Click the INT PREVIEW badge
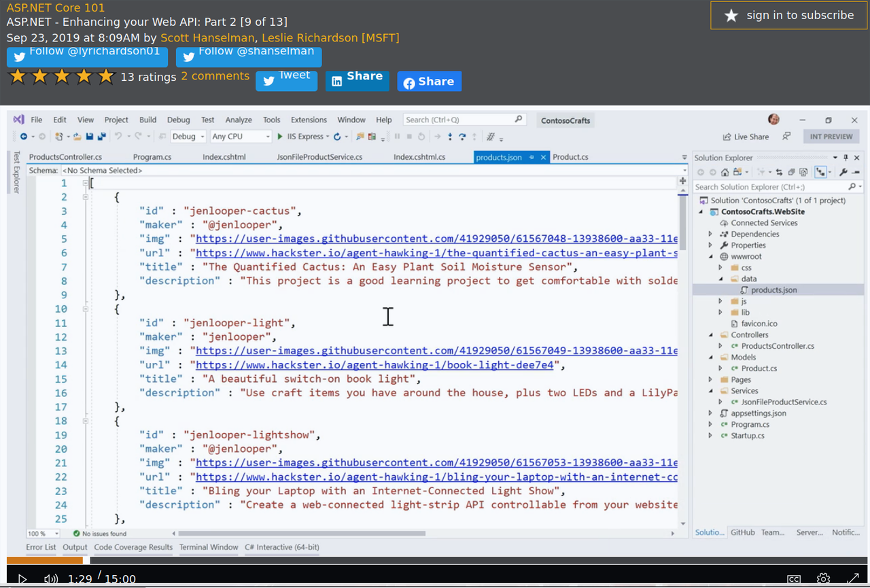This screenshot has height=588, width=870. pyautogui.click(x=831, y=137)
